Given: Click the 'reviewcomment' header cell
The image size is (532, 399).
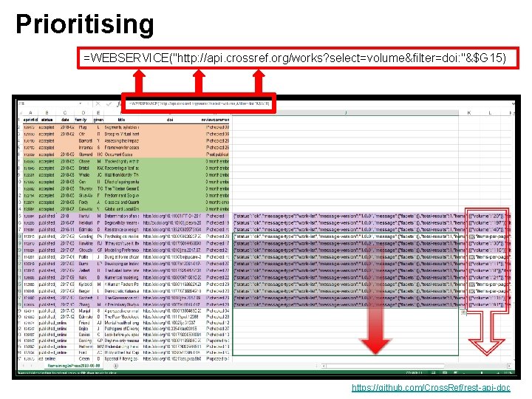Looking at the screenshot, I should (x=215, y=120).
